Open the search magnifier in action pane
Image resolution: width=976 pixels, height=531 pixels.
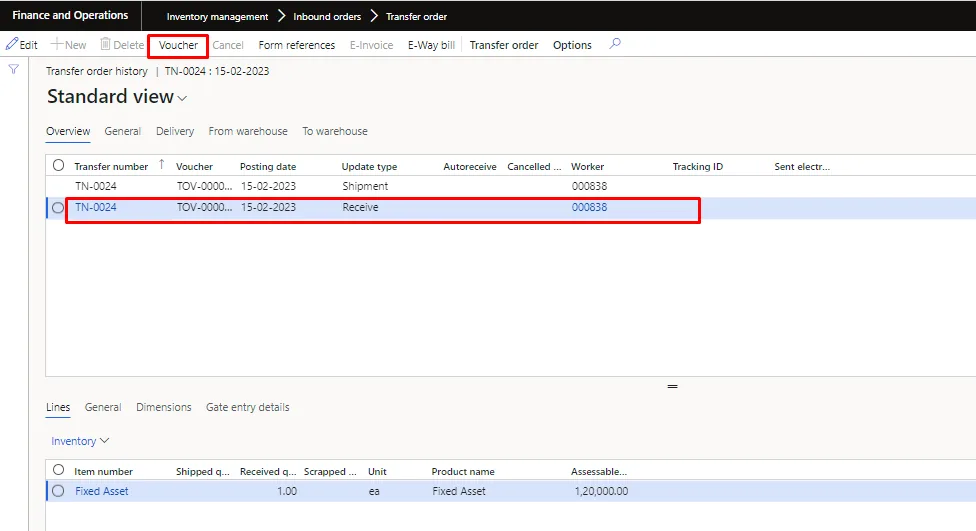point(615,44)
